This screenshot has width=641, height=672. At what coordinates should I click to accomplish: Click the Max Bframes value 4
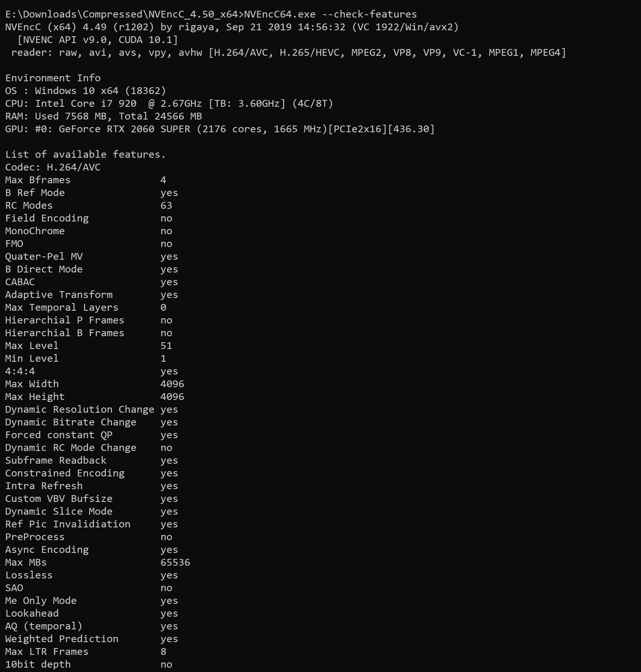pyautogui.click(x=163, y=180)
